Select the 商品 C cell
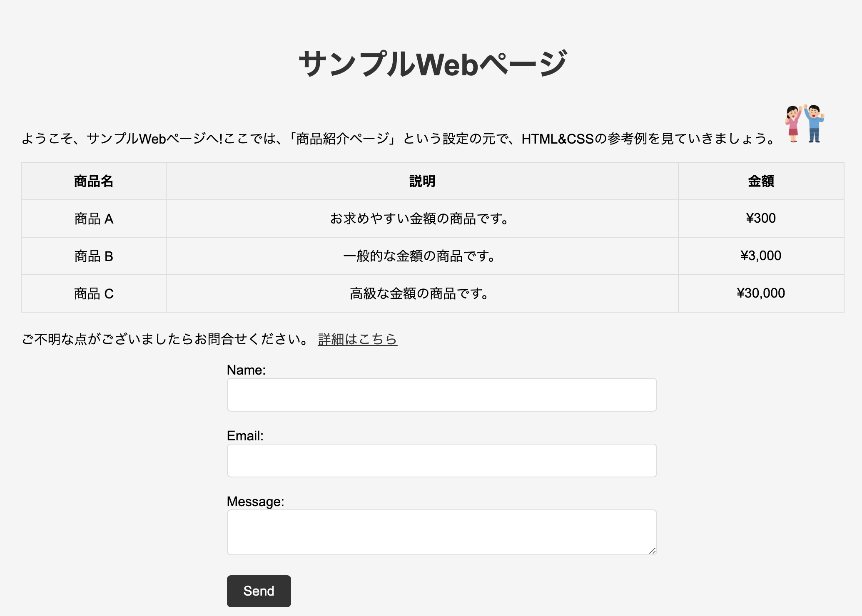The width and height of the screenshot is (862, 616). point(94,294)
